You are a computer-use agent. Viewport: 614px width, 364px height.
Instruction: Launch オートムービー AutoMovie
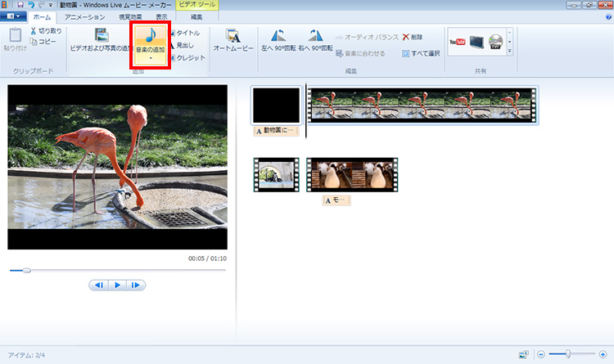pyautogui.click(x=233, y=40)
